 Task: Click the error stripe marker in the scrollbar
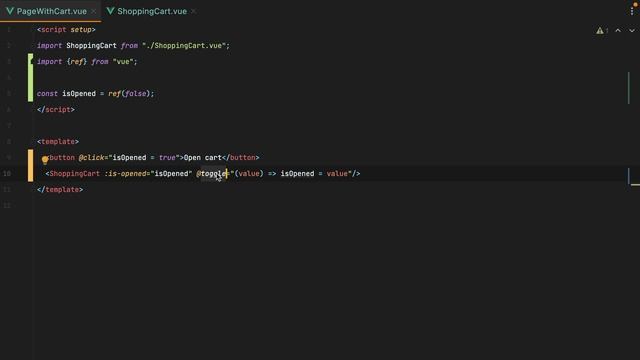click(635, 185)
